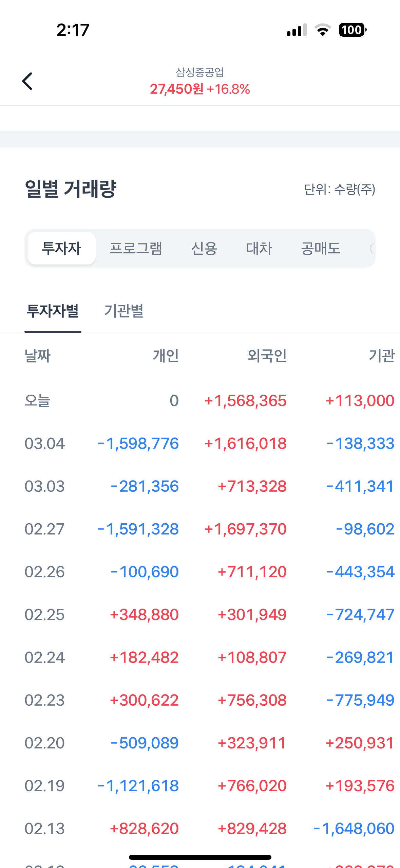Switch to the 신용 segment

point(204,248)
